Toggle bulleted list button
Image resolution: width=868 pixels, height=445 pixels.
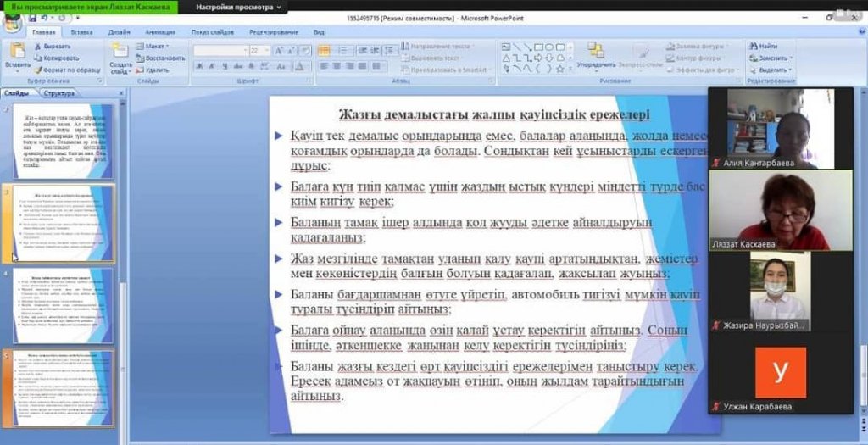tap(325, 50)
